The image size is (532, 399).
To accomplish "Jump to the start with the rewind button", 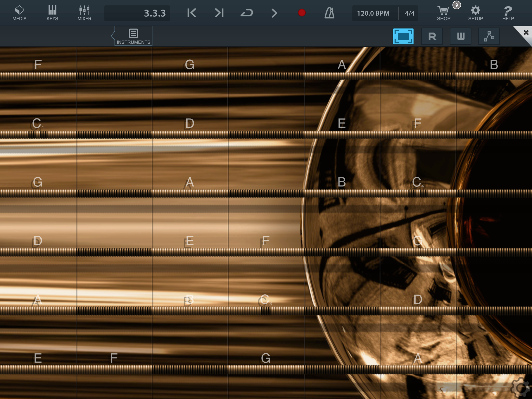I will click(192, 13).
